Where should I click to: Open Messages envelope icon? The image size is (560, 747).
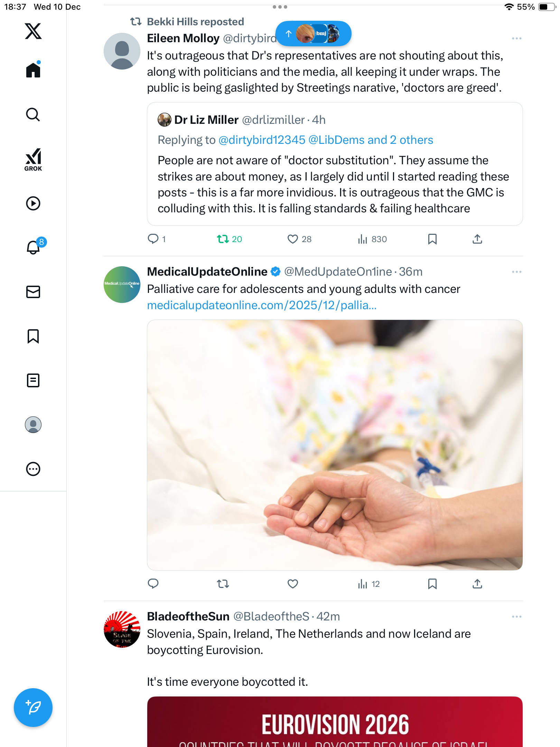coord(33,292)
